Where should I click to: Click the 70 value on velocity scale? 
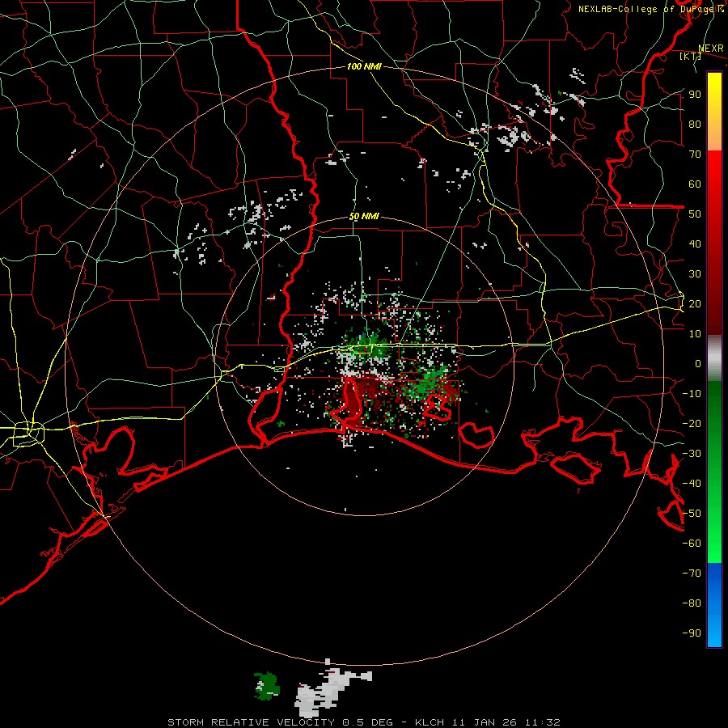(695, 154)
